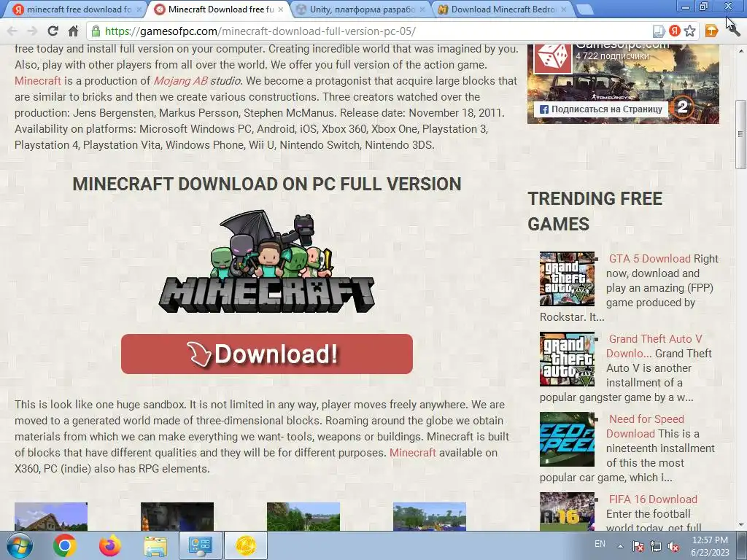This screenshot has height=560, width=747.
Task: Click the 'MINECRAFT DOWNLOAD ON PC FULL VERSION' heading
Action: (267, 184)
